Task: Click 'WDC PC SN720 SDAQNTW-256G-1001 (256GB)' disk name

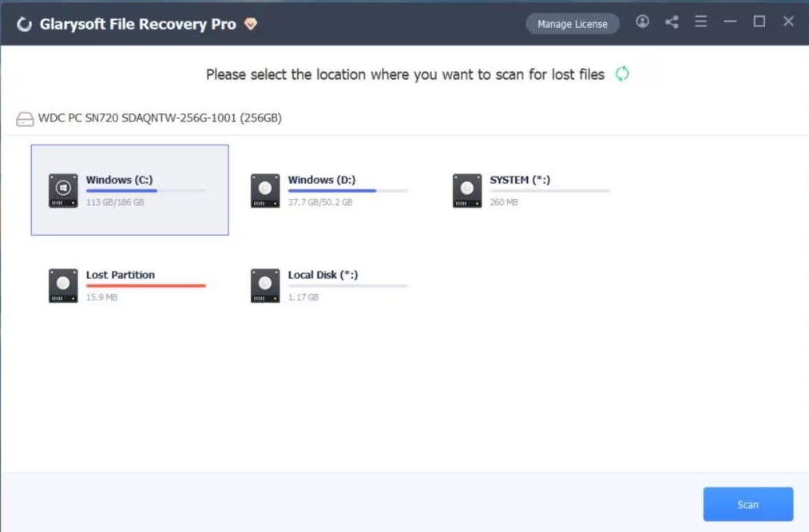Action: coord(160,118)
